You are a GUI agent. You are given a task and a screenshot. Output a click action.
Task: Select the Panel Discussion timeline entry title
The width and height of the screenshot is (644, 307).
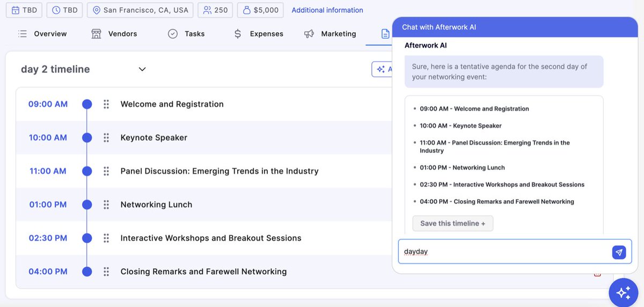click(x=219, y=171)
